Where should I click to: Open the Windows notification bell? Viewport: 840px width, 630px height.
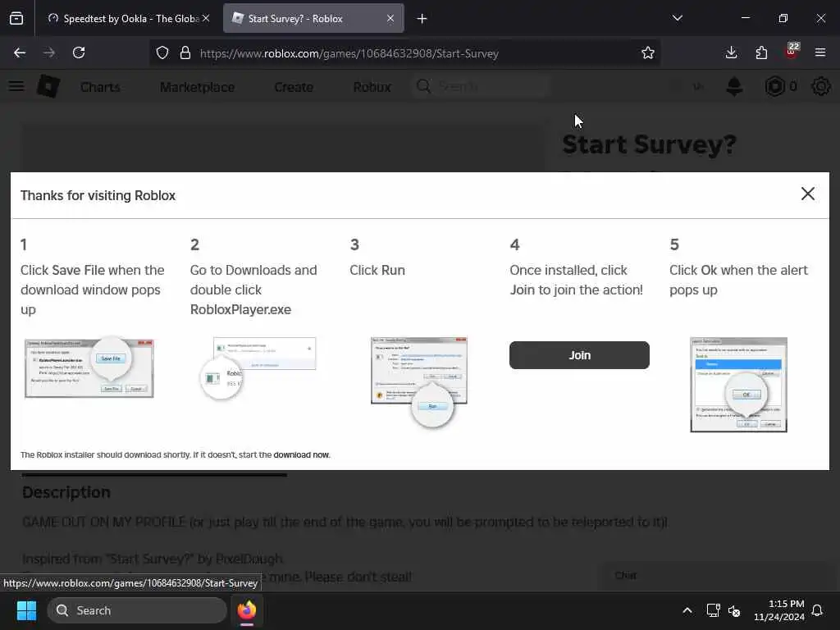pyautogui.click(x=818, y=610)
